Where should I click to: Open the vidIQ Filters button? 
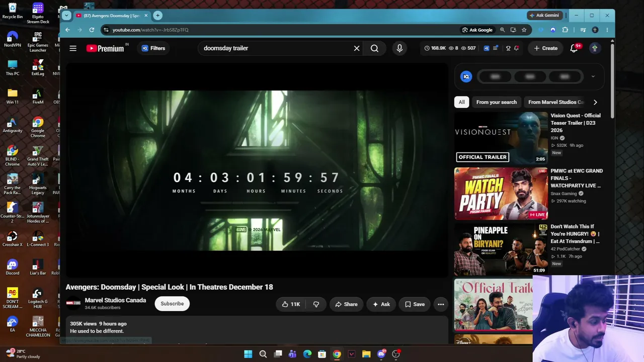(x=153, y=48)
